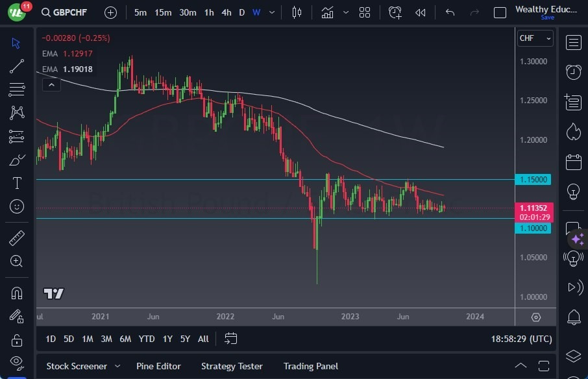The image size is (588, 379).
Task: Click the GBPCHF symbol search field
Action: 71,12
